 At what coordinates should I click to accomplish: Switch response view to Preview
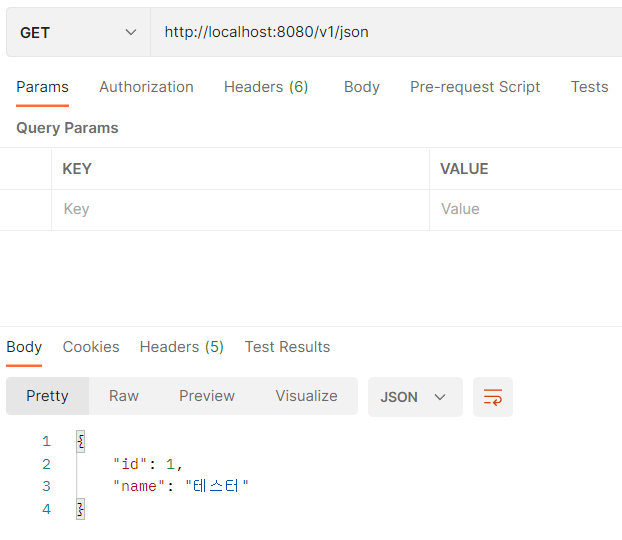click(207, 396)
